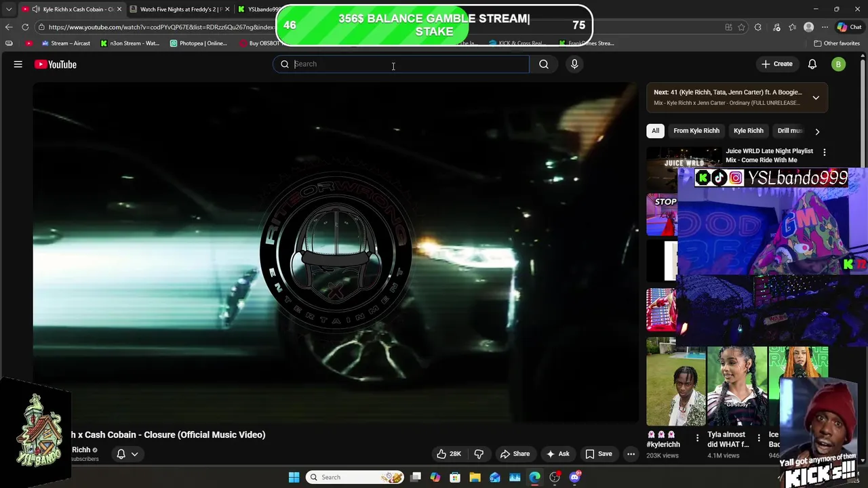This screenshot has width=868, height=488.
Task: Open the account avatar menu
Action: point(839,64)
